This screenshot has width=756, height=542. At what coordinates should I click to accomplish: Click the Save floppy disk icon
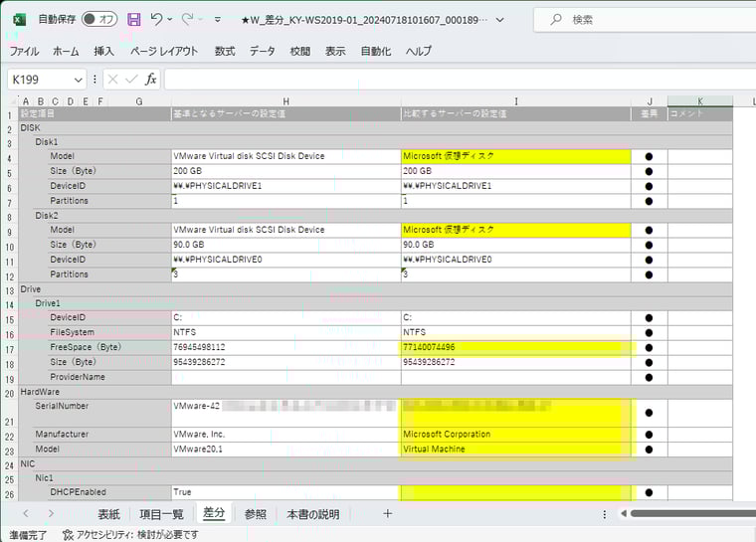pos(134,19)
